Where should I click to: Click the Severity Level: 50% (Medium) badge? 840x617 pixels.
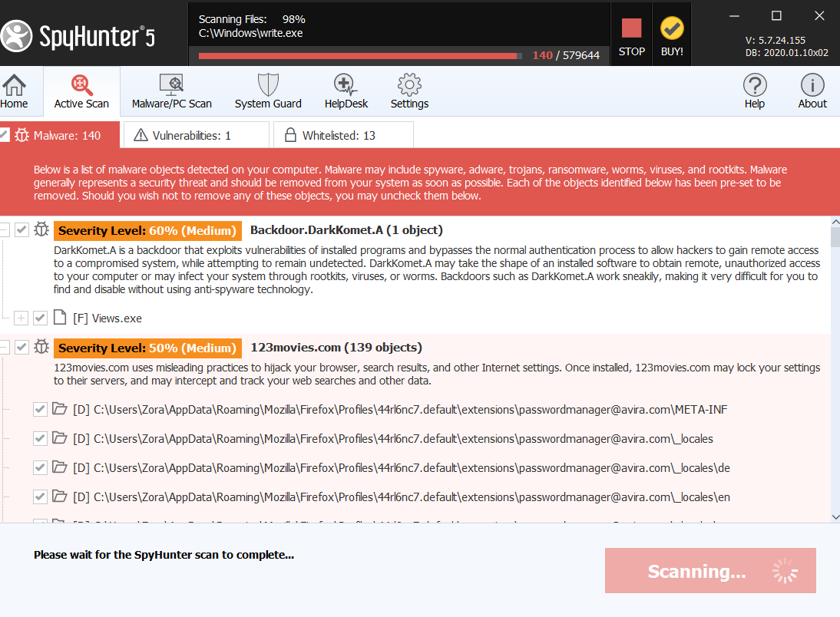click(147, 348)
